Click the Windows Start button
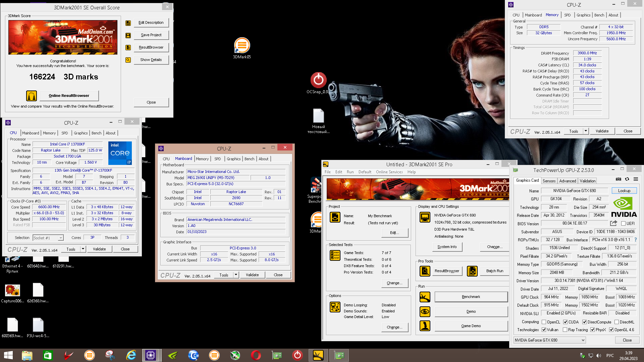The image size is (644, 362). click(x=8, y=355)
